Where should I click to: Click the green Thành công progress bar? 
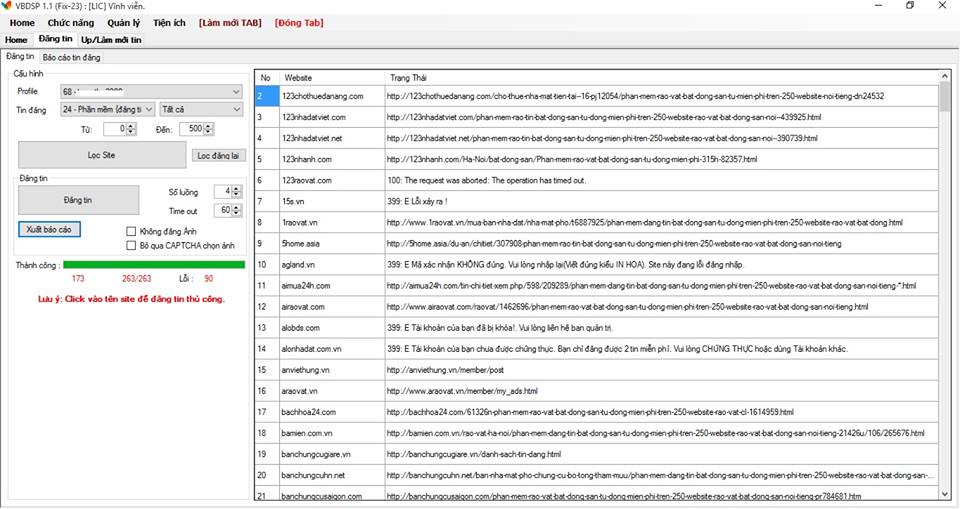pos(154,265)
